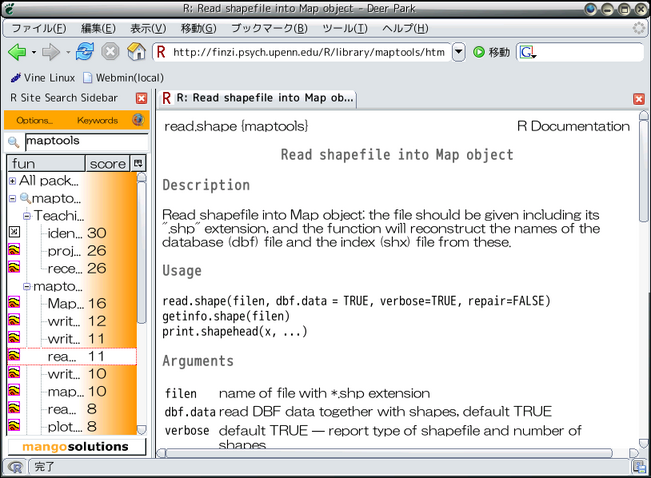This screenshot has width=651, height=478.
Task: Reload the page with the refresh icon
Action: click(x=85, y=52)
